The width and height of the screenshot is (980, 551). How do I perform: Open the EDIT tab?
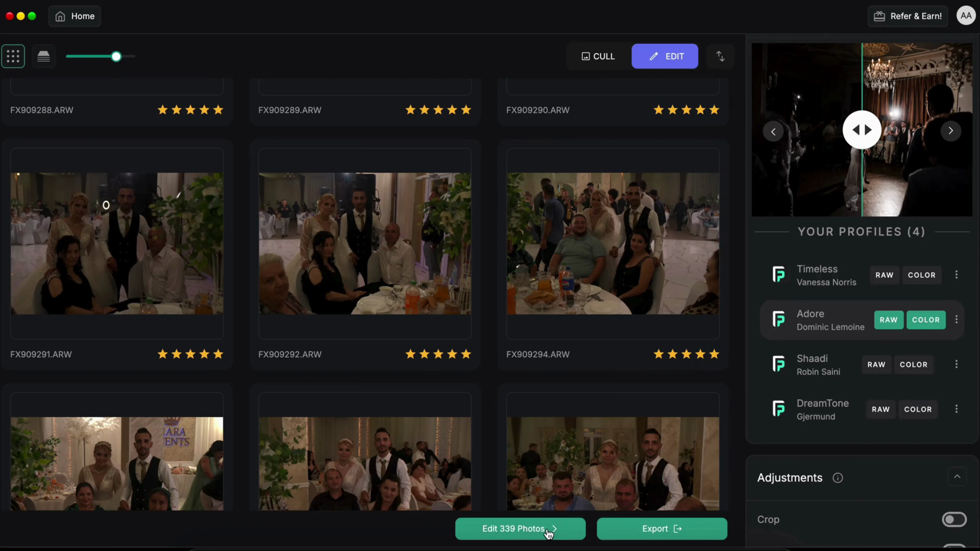pos(665,56)
